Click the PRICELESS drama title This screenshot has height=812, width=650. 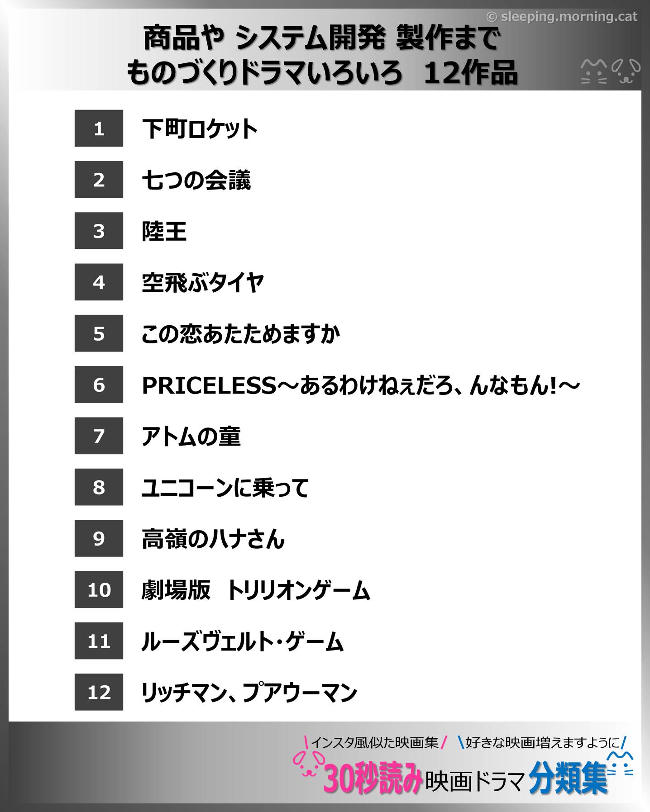[x=360, y=385]
